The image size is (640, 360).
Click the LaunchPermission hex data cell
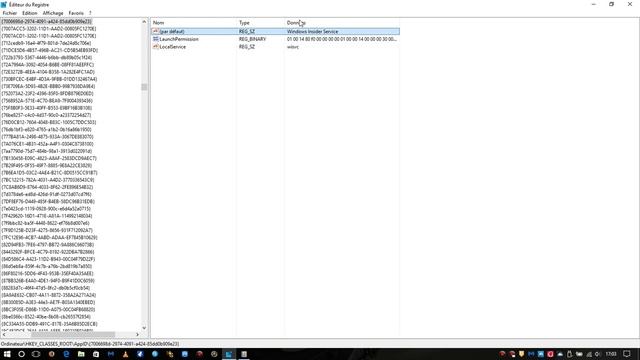click(x=341, y=39)
